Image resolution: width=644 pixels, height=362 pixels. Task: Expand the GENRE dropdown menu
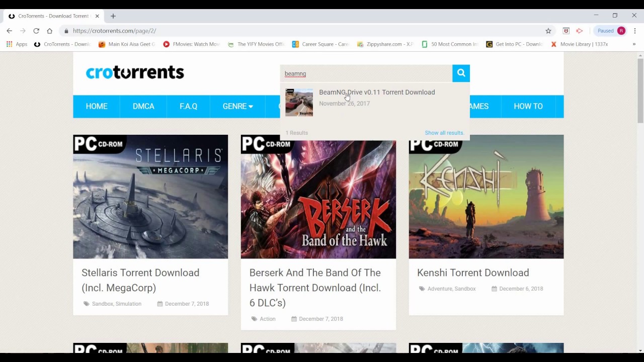pyautogui.click(x=237, y=106)
